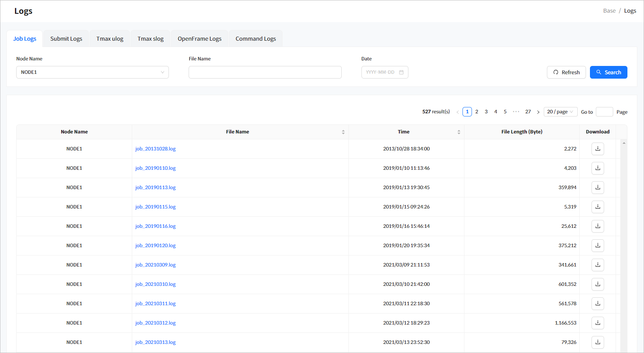
Task: Click the Search button
Action: point(608,72)
